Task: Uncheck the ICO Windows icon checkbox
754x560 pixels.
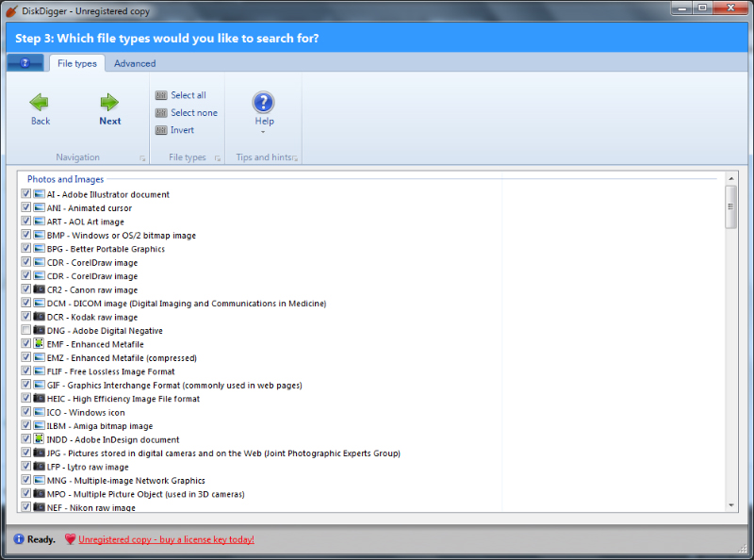Action: tap(26, 412)
